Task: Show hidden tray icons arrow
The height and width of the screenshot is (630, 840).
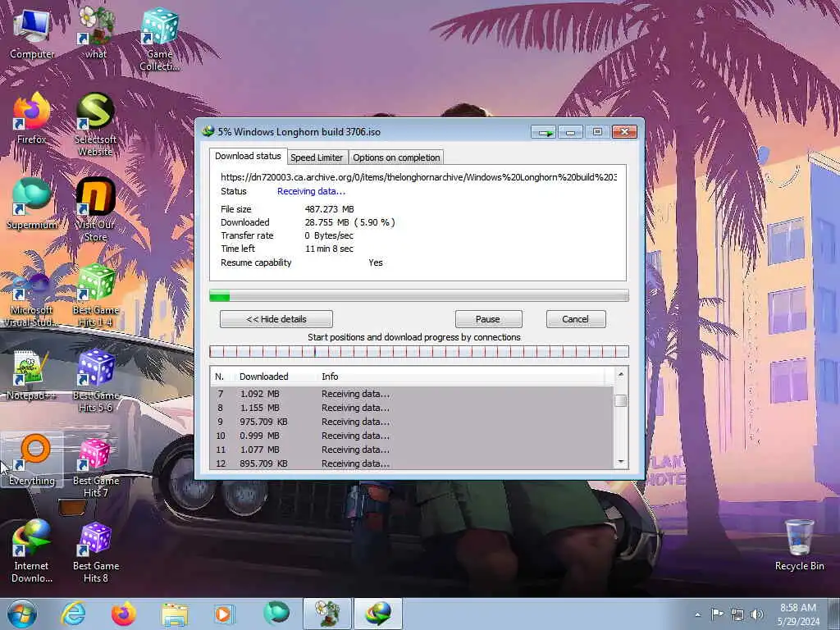Action: 697,614
